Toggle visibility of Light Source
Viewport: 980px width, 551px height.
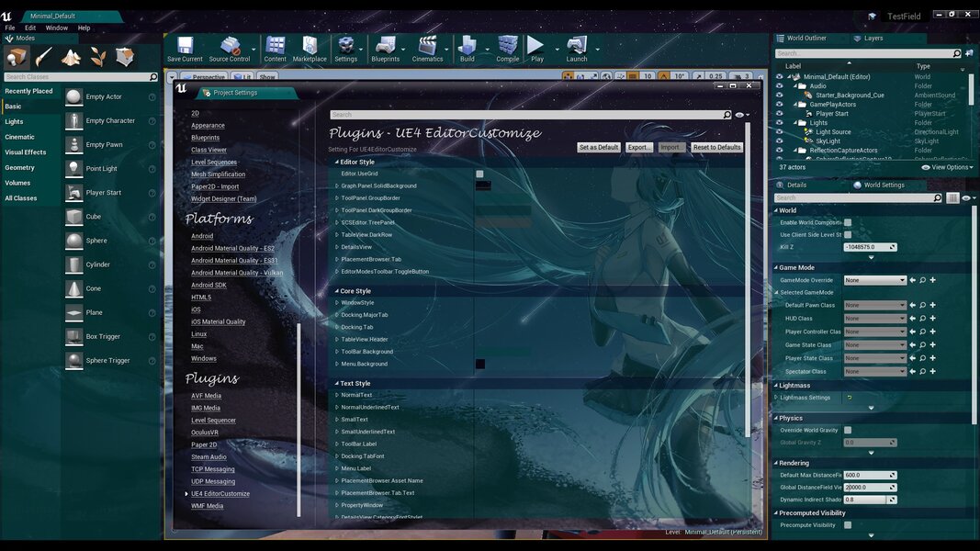(780, 132)
